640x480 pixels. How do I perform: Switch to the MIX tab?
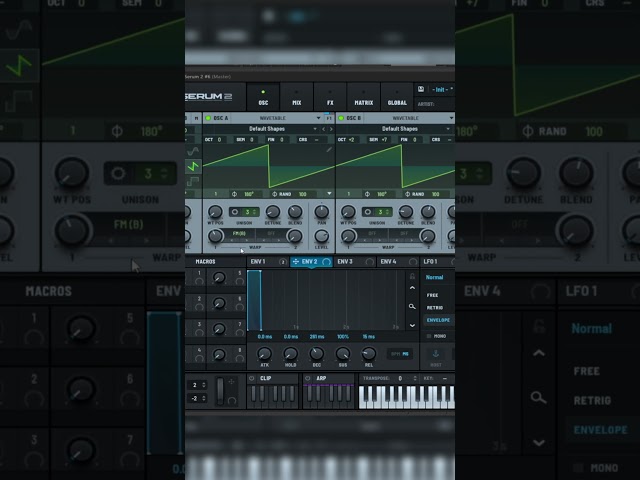pyautogui.click(x=297, y=97)
